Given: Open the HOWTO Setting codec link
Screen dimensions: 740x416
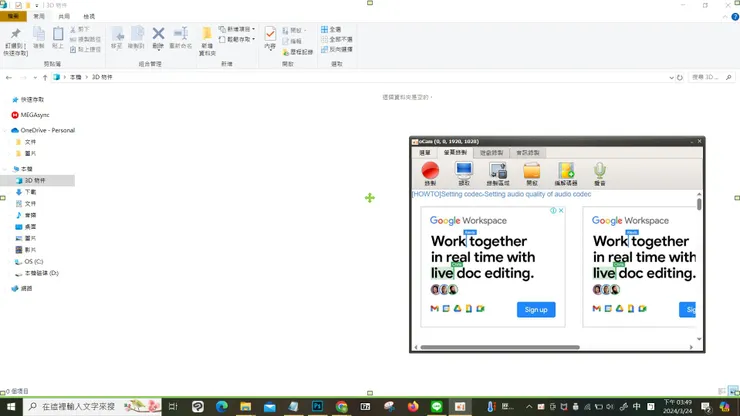Looking at the screenshot, I should click(x=501, y=194).
